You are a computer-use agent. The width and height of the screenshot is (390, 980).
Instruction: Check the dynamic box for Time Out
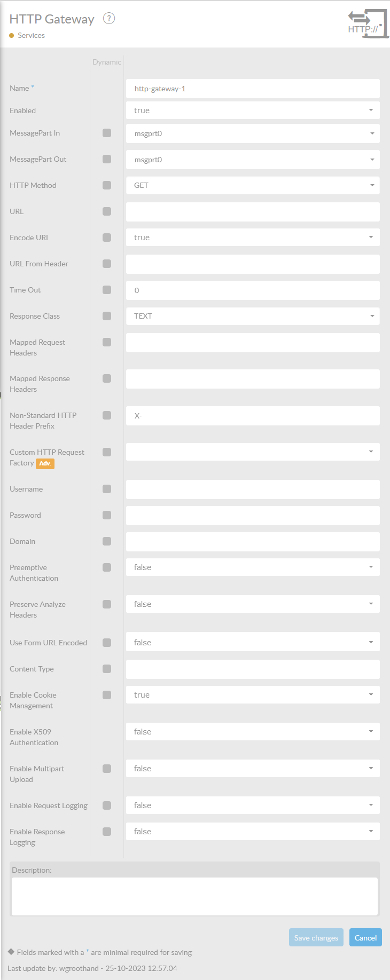tap(107, 290)
